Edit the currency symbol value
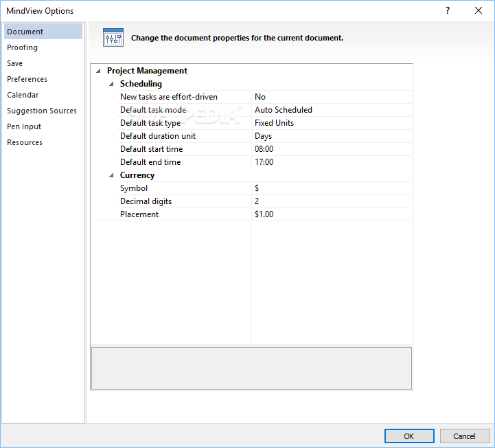Screen dimensions: 495x448 pos(332,188)
